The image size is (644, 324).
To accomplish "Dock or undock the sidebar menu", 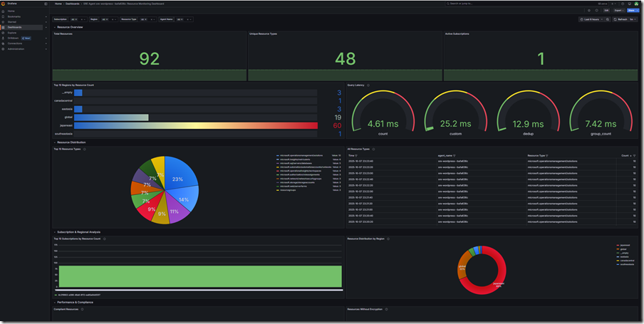I will click(x=46, y=4).
